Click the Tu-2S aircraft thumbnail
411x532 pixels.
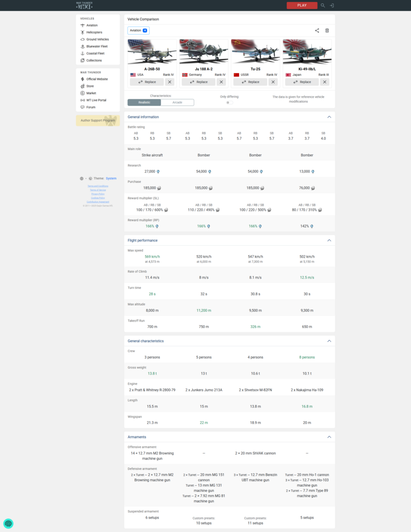255,51
